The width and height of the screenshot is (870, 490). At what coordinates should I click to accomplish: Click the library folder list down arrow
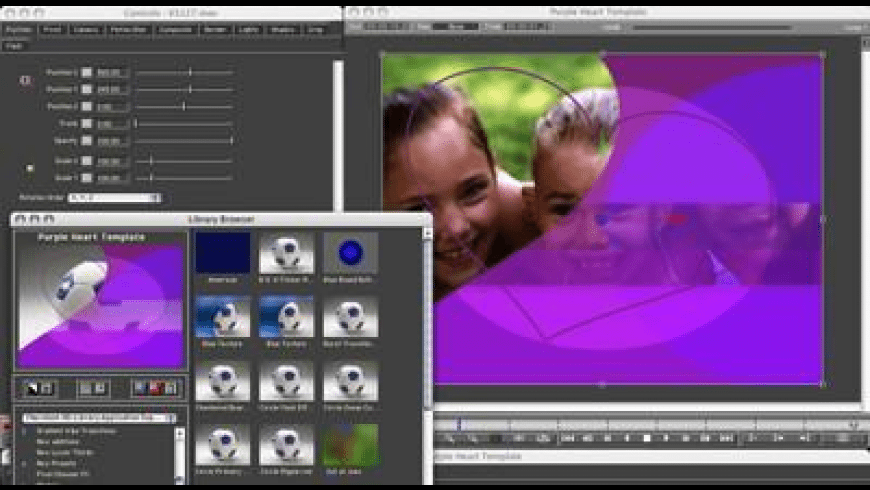tap(179, 478)
